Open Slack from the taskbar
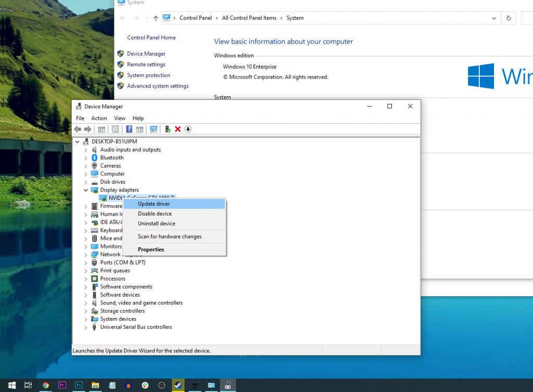 pos(145,385)
